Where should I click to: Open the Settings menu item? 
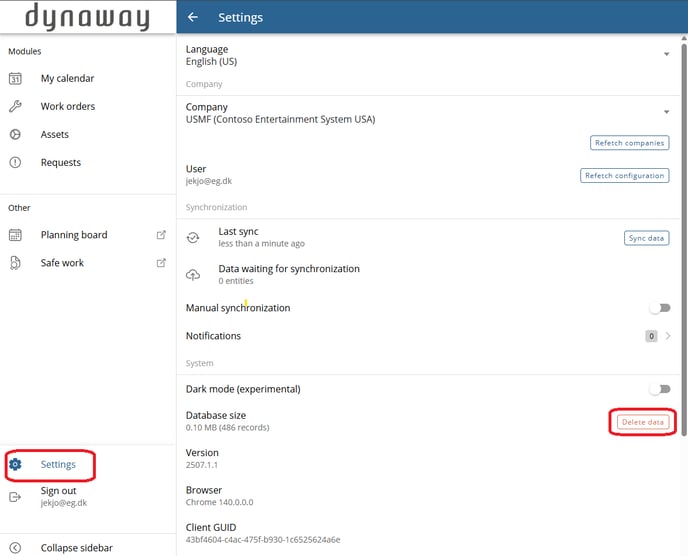pos(58,465)
